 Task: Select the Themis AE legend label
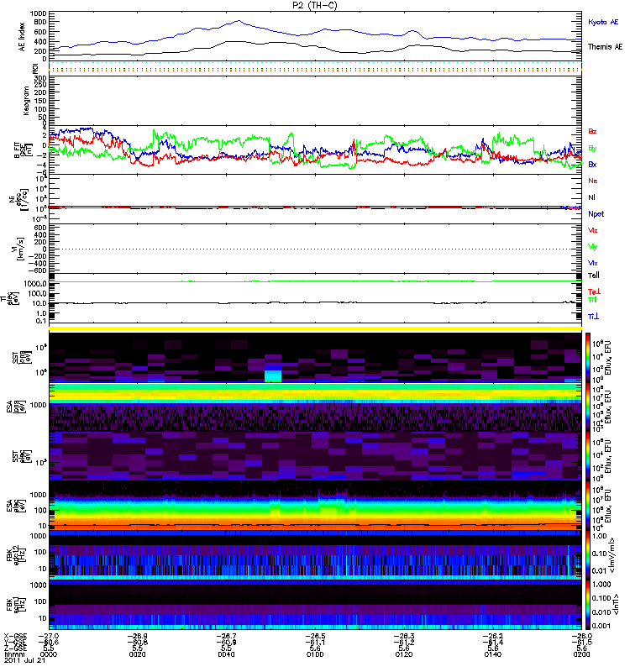click(605, 47)
